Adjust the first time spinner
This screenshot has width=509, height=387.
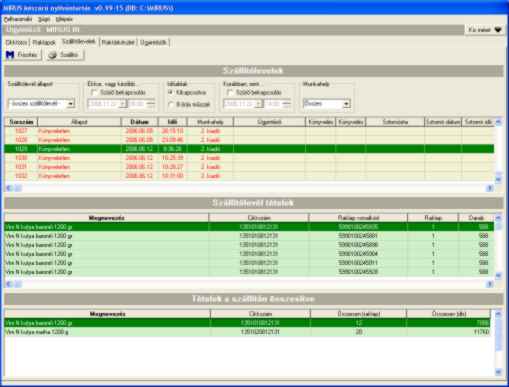[x=151, y=104]
